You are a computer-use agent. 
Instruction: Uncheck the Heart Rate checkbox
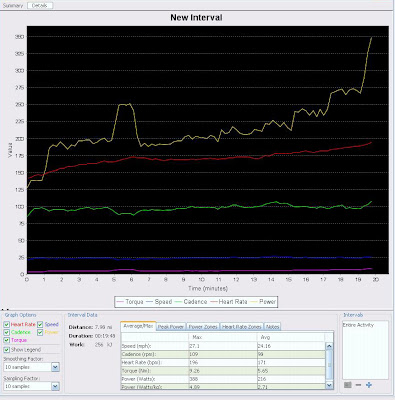coord(6,324)
